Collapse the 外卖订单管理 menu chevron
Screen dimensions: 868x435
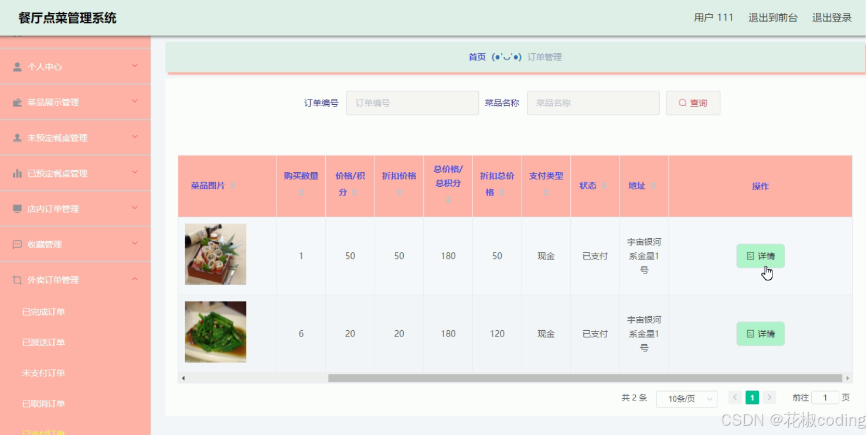coord(134,279)
